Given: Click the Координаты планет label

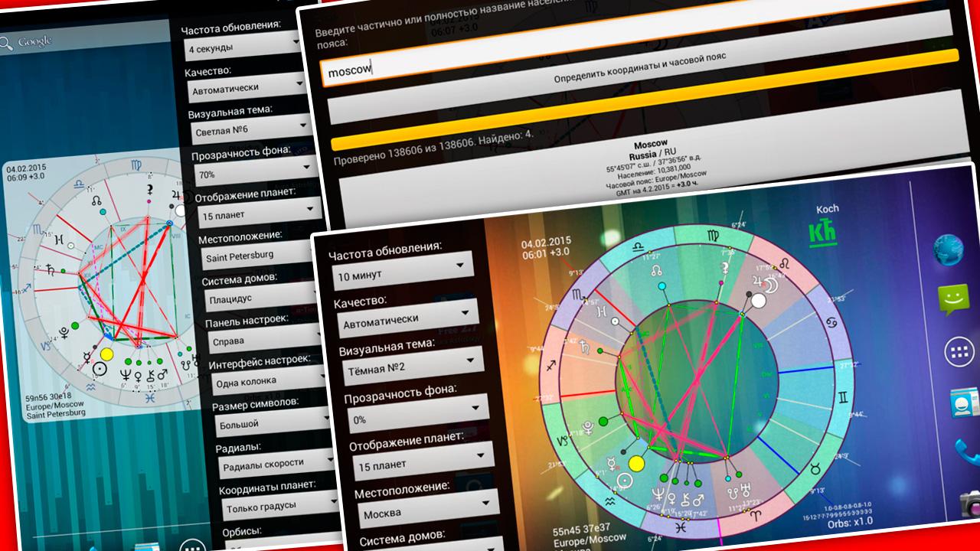Looking at the screenshot, I should pyautogui.click(x=266, y=487).
